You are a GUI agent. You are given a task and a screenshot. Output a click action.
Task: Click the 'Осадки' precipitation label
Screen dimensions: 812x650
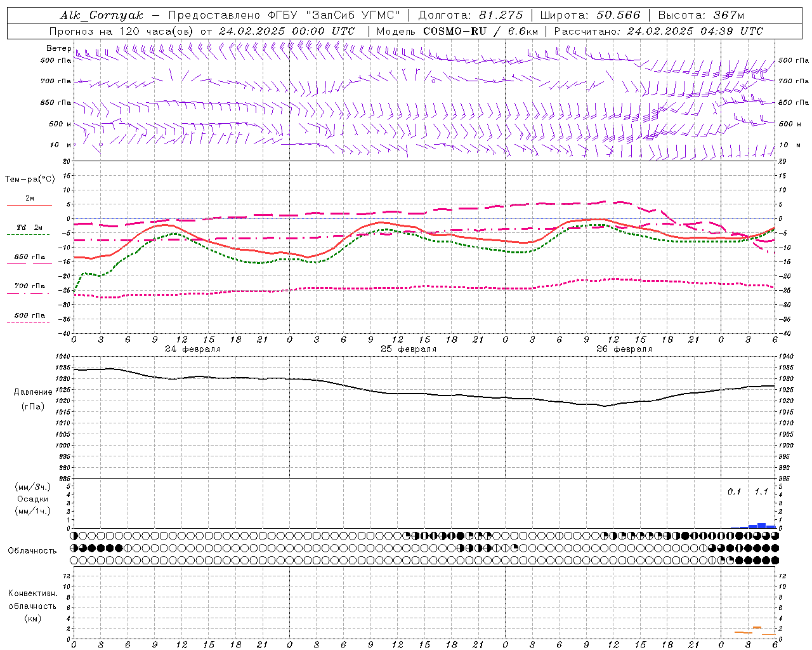tap(32, 499)
